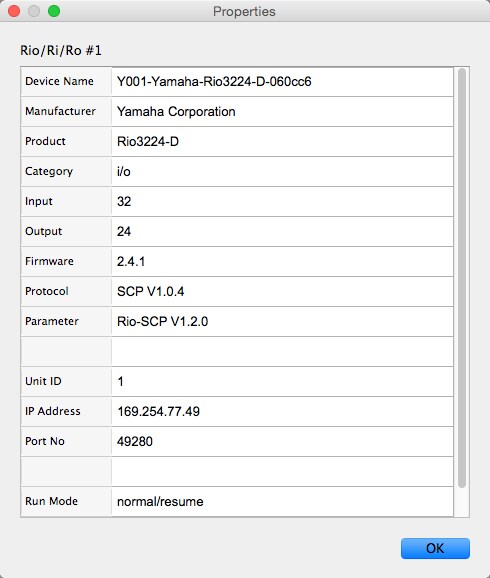
Task: Click the gray minimize window button
Action: click(34, 11)
